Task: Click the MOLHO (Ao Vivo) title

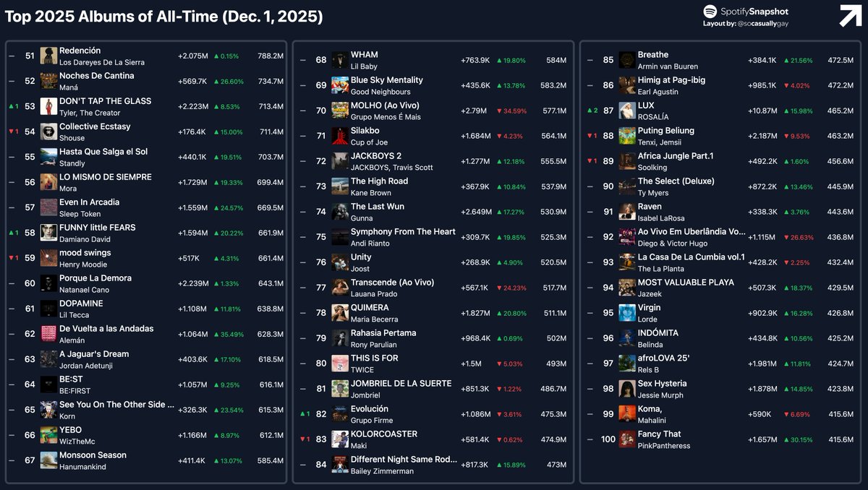Action: pos(385,106)
